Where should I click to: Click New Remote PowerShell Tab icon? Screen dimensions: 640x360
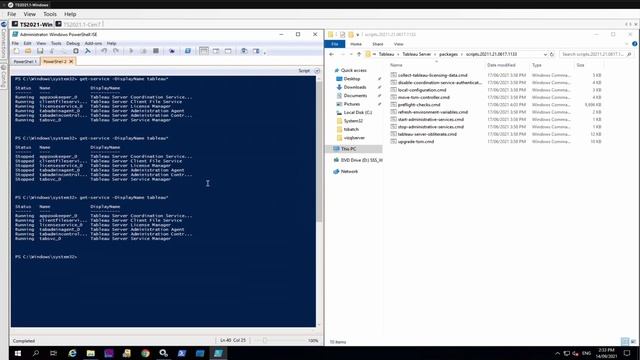[171, 51]
